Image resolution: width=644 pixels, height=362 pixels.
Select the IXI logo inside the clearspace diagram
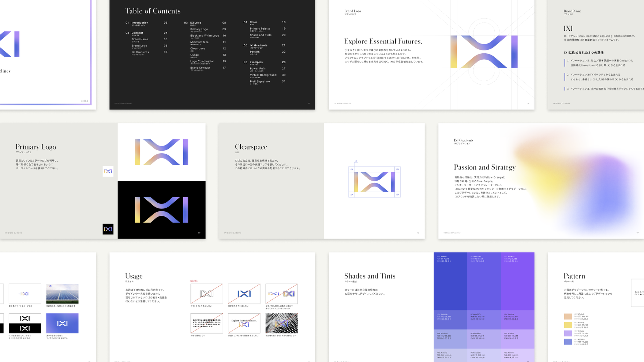[x=374, y=182]
